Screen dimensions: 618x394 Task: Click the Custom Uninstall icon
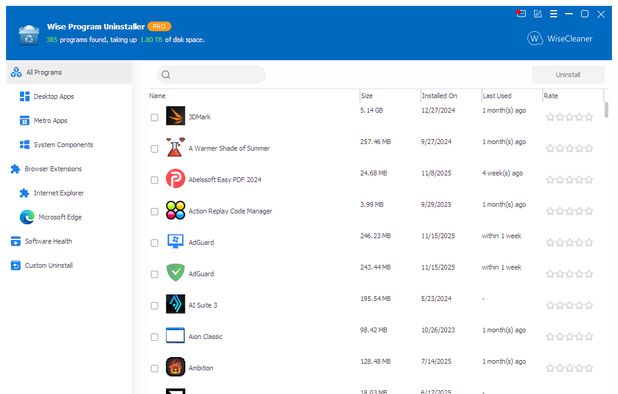click(x=15, y=266)
